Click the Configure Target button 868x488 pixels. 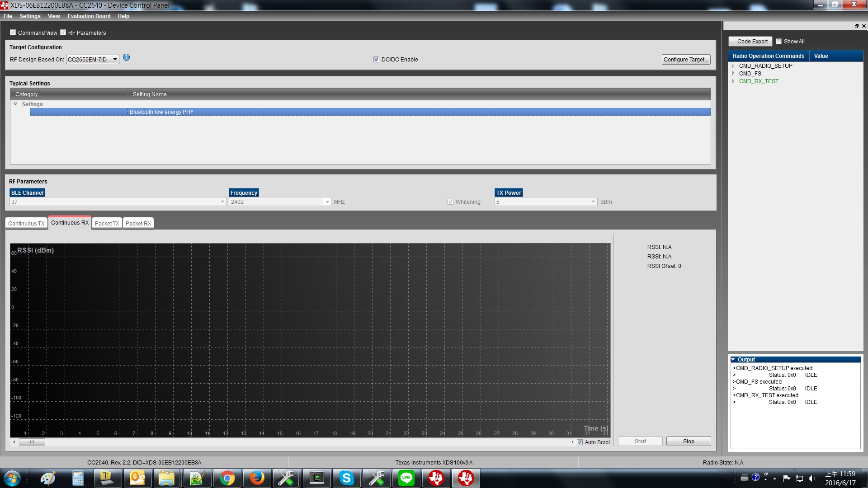pos(686,59)
